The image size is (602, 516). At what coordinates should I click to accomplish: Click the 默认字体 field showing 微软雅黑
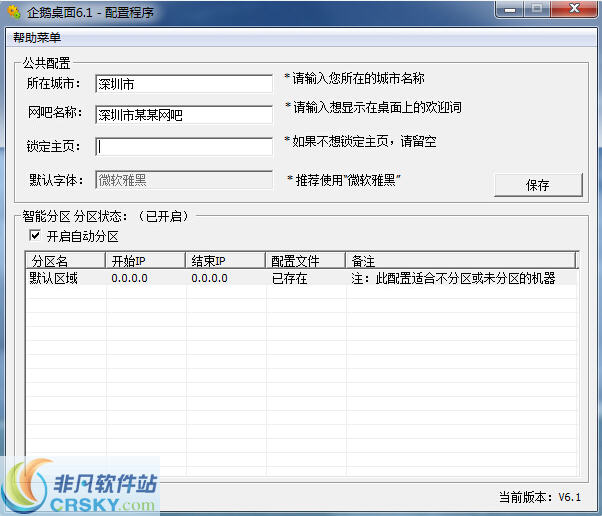(184, 180)
